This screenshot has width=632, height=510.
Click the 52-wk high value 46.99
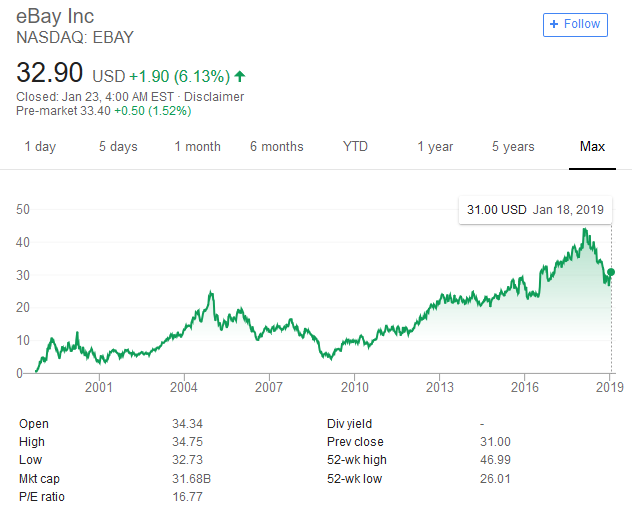pos(495,460)
